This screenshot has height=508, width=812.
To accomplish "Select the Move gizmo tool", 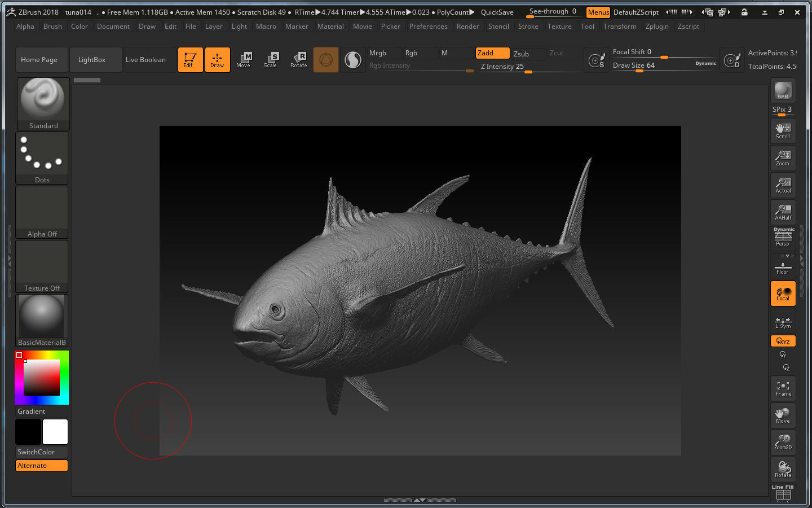I will tap(244, 60).
